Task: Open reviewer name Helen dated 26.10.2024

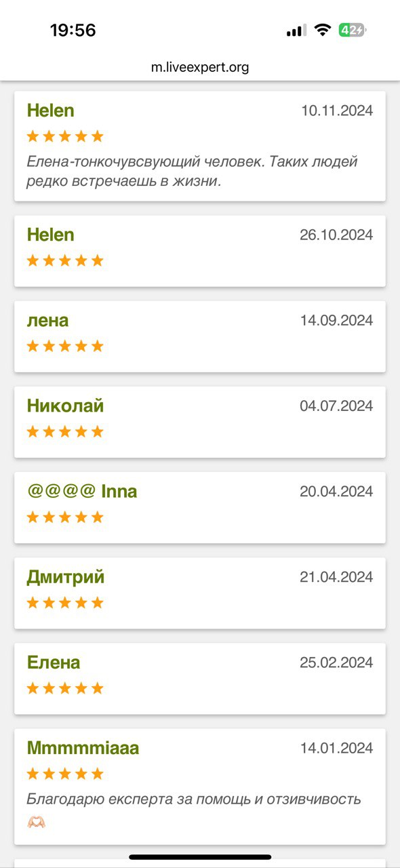Action: (x=50, y=235)
